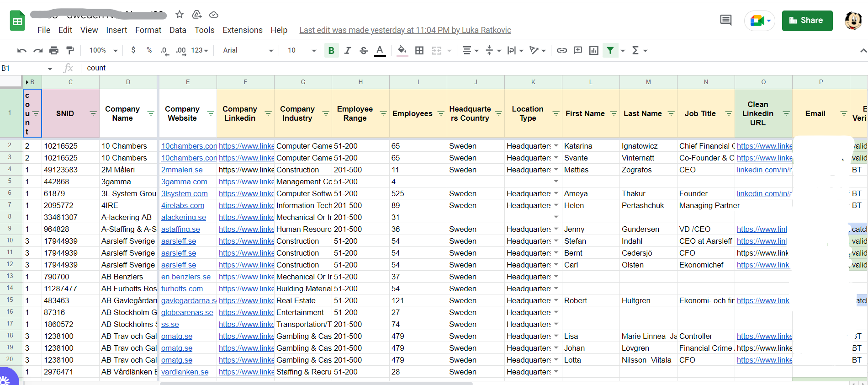Click the Print icon
The width and height of the screenshot is (868, 385).
click(x=54, y=50)
